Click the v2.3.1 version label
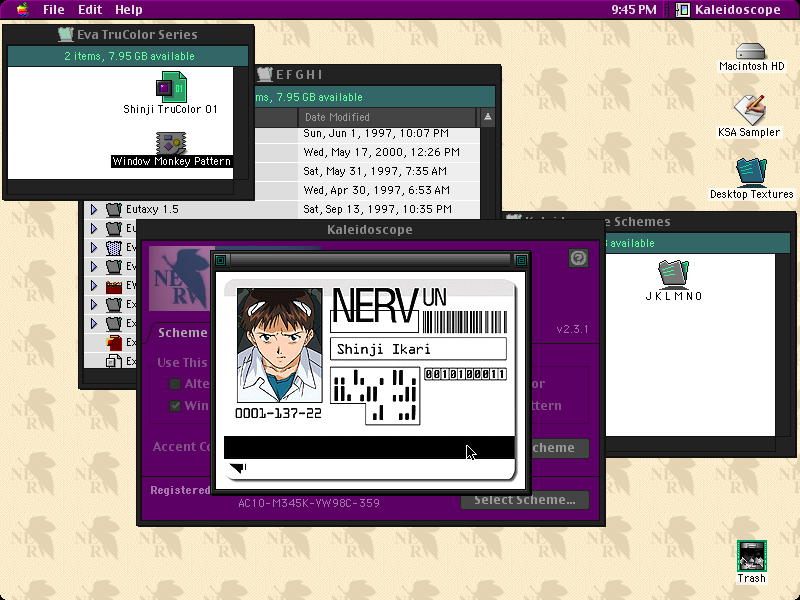The image size is (800, 600). 572,329
